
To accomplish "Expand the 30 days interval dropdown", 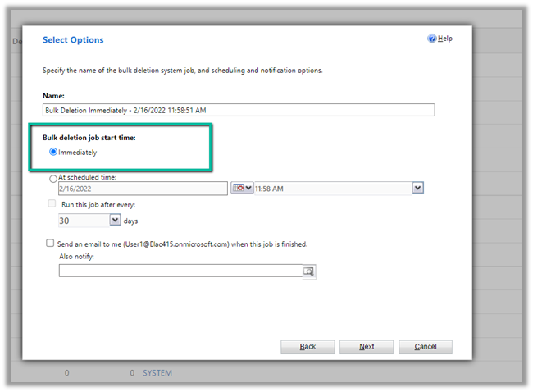I will (x=115, y=220).
